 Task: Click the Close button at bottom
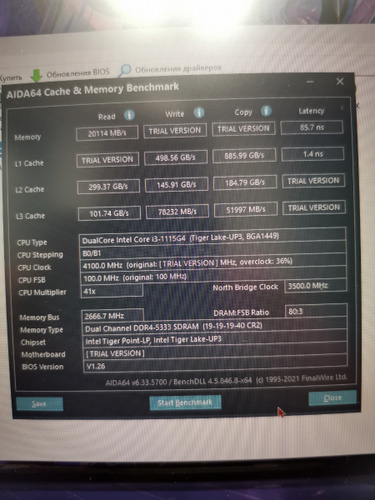tap(332, 398)
